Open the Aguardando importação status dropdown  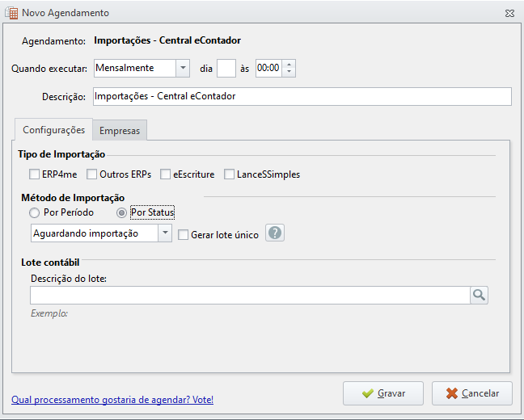pos(165,233)
